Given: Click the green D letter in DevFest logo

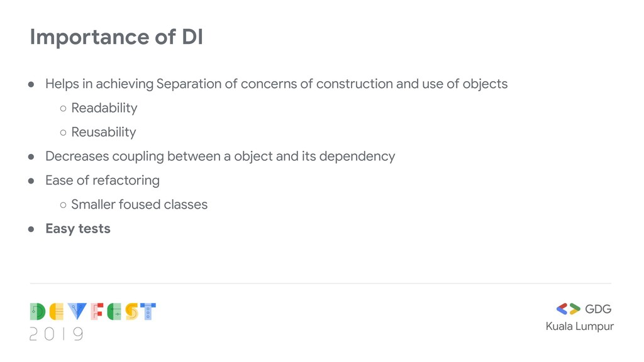Looking at the screenshot, I should coord(38,312).
